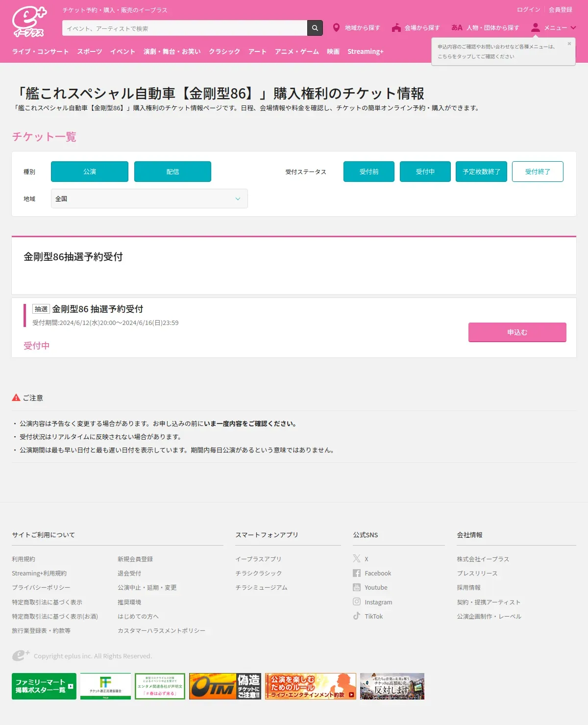The image size is (588, 725).
Task: Open Streaming+ category
Action: [x=366, y=51]
